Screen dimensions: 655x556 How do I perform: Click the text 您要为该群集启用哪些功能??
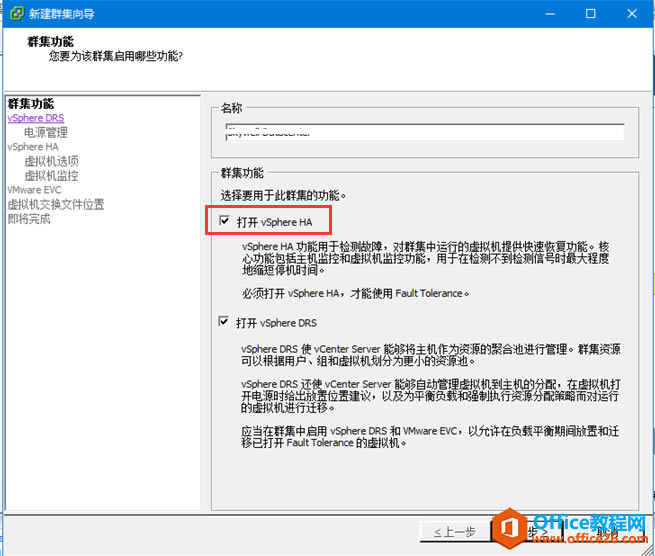[116, 56]
